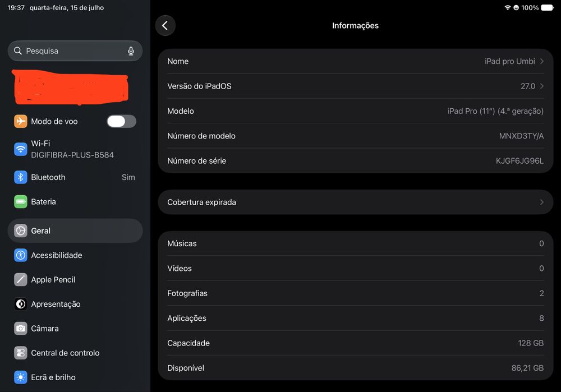Tap the Fotografias row
Screen dimensions: 561x392
click(x=356, y=293)
